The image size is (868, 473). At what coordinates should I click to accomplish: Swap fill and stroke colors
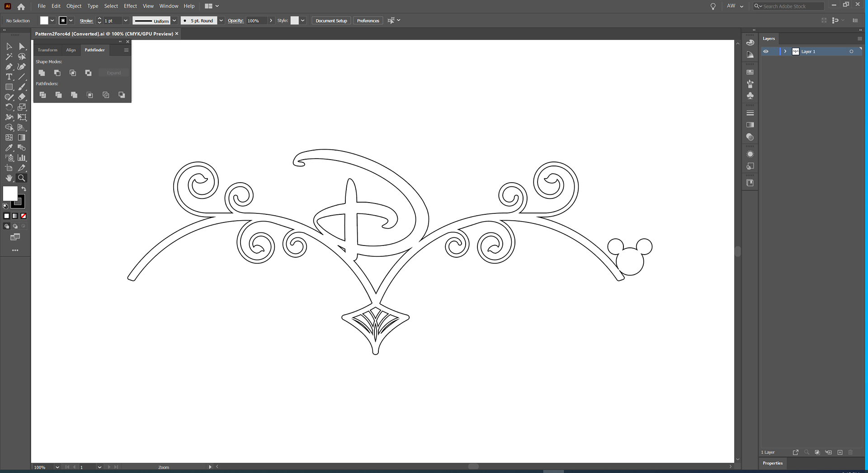pyautogui.click(x=24, y=189)
